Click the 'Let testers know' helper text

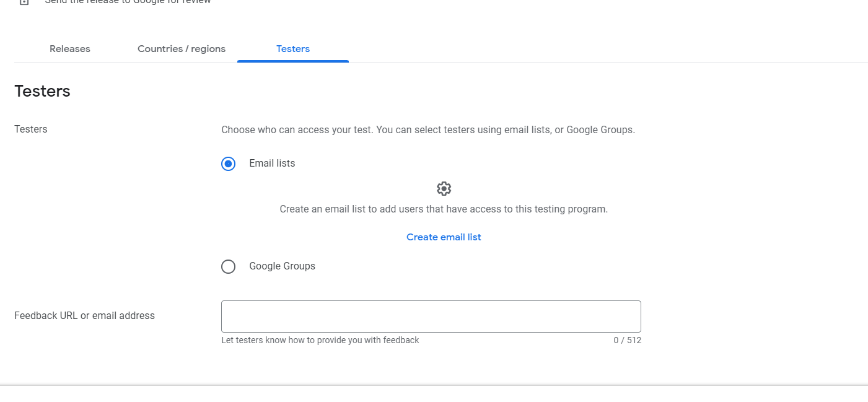(320, 340)
